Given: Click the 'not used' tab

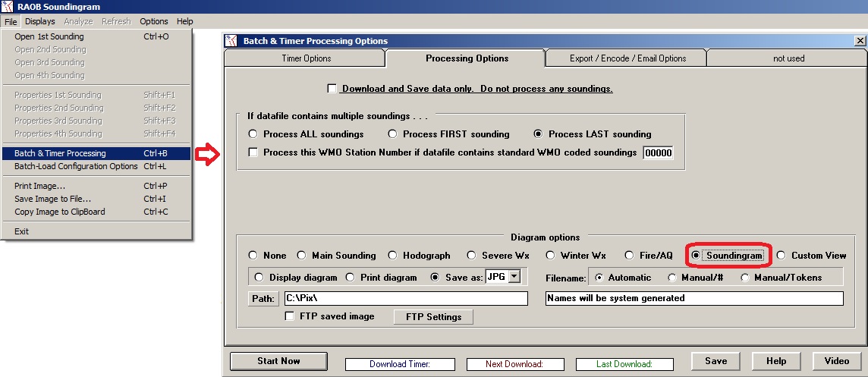Looking at the screenshot, I should 788,58.
